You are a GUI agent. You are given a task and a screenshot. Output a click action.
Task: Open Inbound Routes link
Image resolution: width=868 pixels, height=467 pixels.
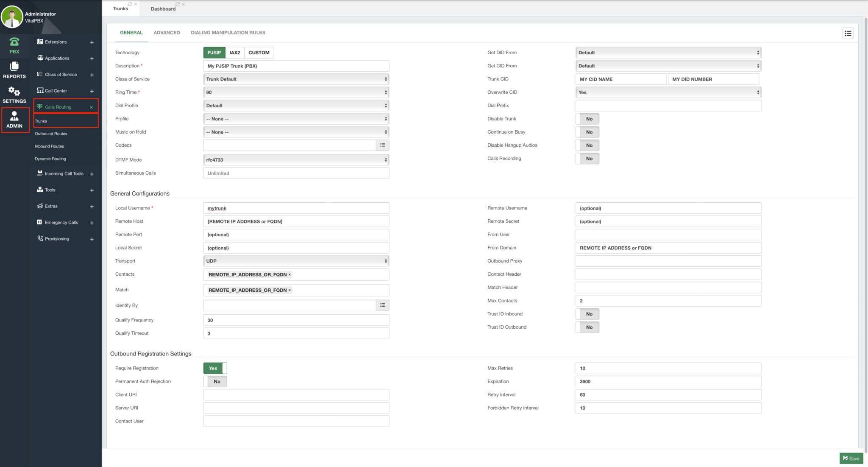tap(49, 146)
